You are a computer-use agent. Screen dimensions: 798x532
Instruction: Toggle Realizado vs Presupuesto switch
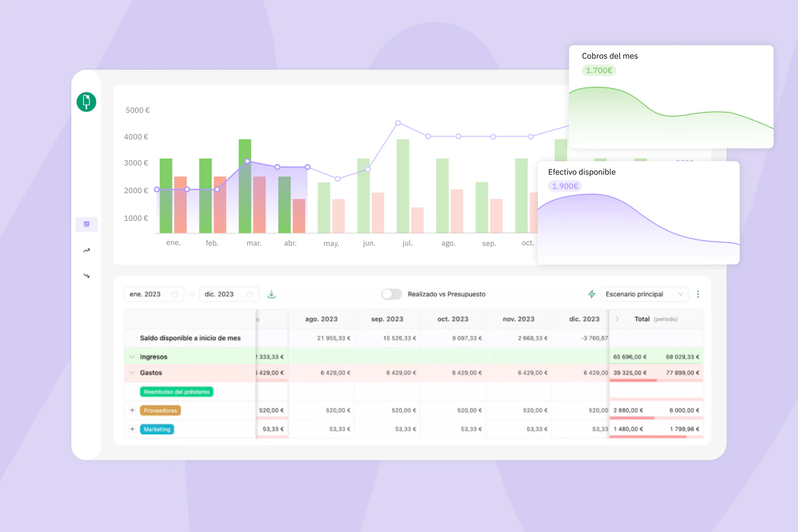(x=392, y=294)
